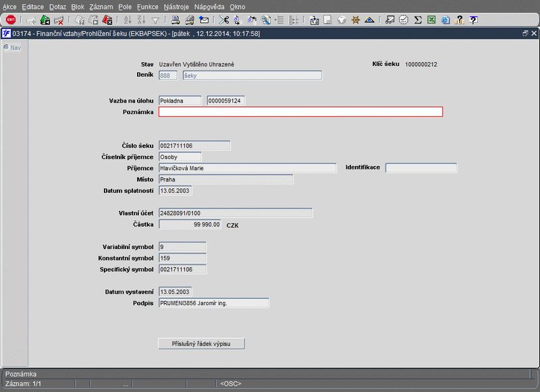The height and width of the screenshot is (392, 540).
Task: Open the Dotaz menu
Action: point(57,7)
